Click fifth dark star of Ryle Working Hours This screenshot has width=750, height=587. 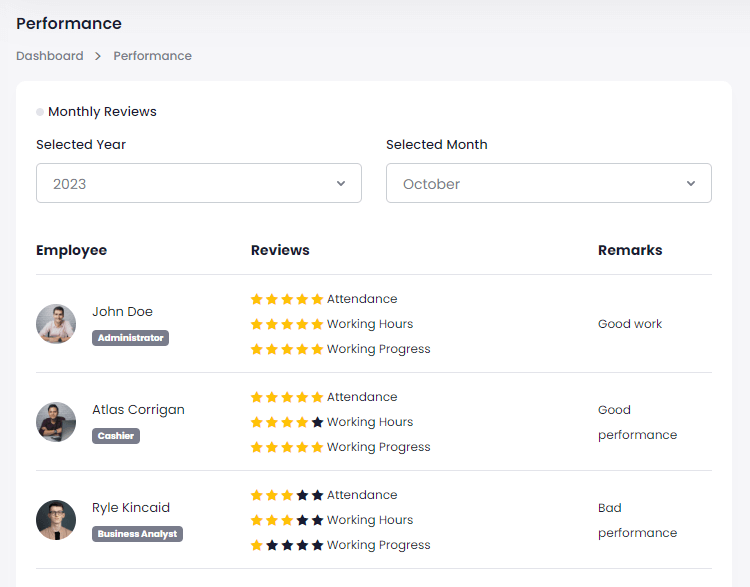[x=317, y=520]
